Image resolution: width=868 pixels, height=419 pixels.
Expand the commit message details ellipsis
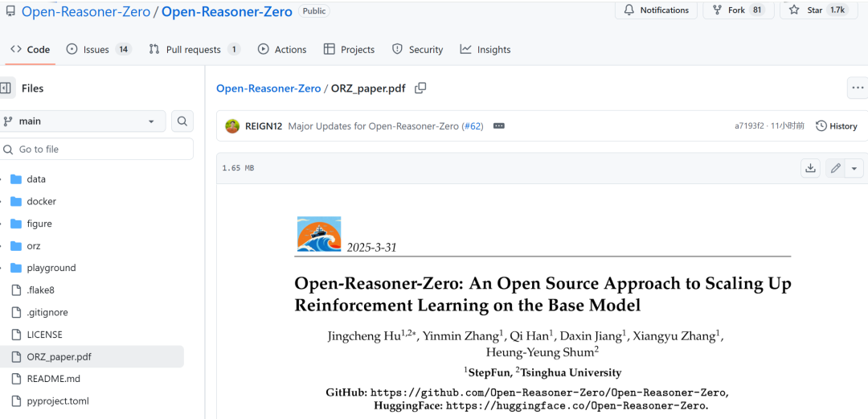point(499,125)
